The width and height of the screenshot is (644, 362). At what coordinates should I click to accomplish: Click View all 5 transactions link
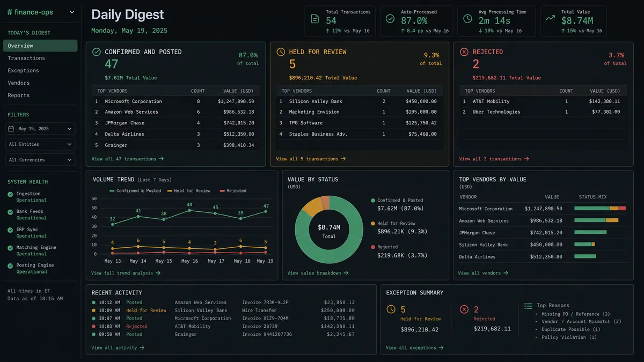click(311, 159)
